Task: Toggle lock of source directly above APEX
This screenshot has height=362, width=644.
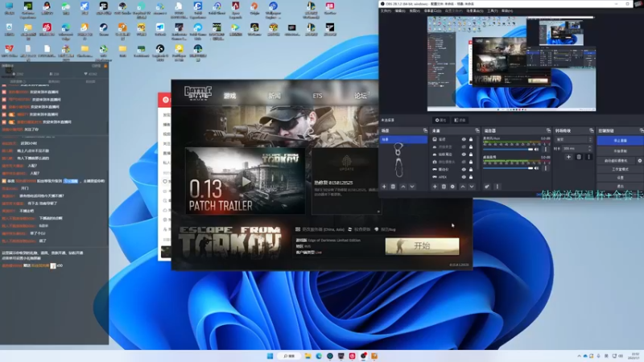Action: [x=471, y=169]
